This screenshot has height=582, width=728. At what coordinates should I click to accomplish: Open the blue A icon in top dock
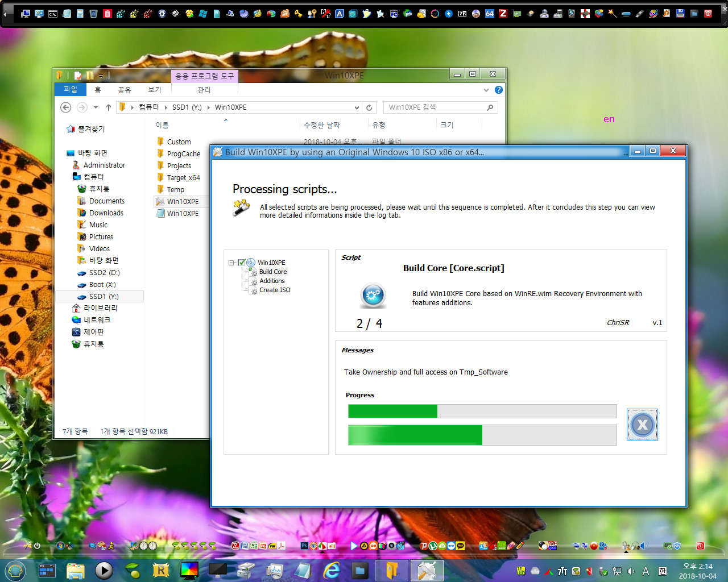pyautogui.click(x=340, y=14)
